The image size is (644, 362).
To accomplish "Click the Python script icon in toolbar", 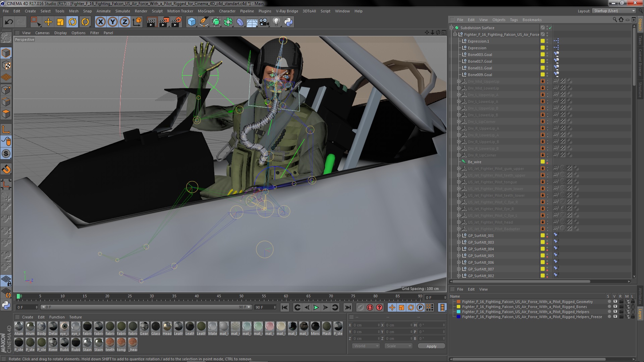I will pos(288,22).
